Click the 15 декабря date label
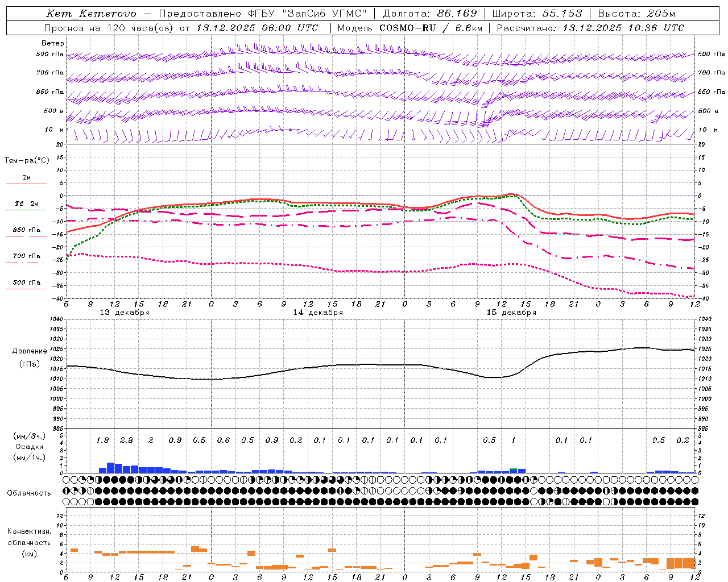The height and width of the screenshot is (582, 728). click(511, 313)
